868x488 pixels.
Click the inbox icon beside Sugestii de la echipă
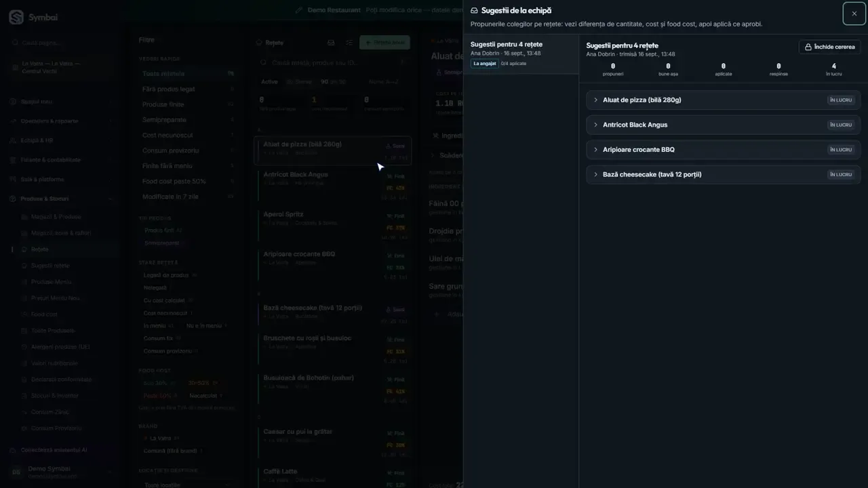click(x=474, y=11)
